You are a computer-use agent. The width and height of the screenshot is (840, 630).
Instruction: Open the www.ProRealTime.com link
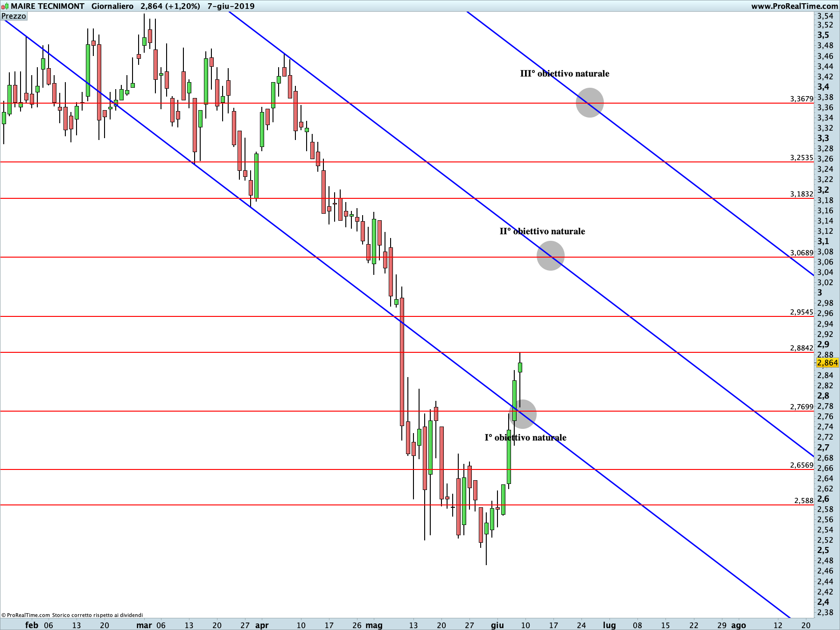click(794, 6)
